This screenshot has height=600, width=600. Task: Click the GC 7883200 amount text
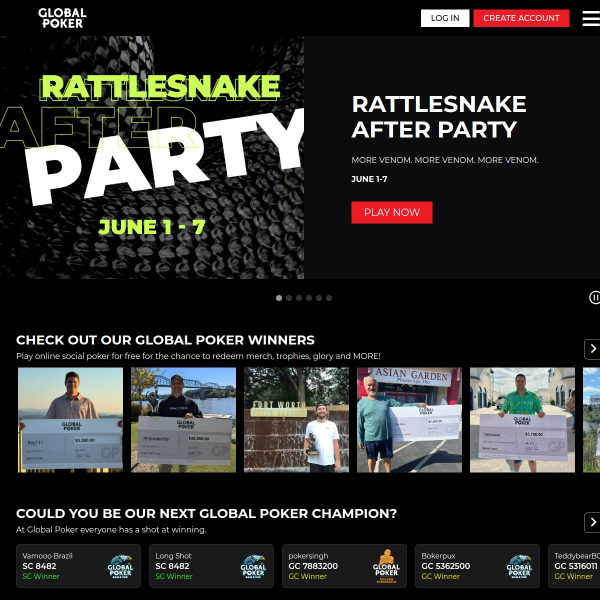tap(313, 566)
